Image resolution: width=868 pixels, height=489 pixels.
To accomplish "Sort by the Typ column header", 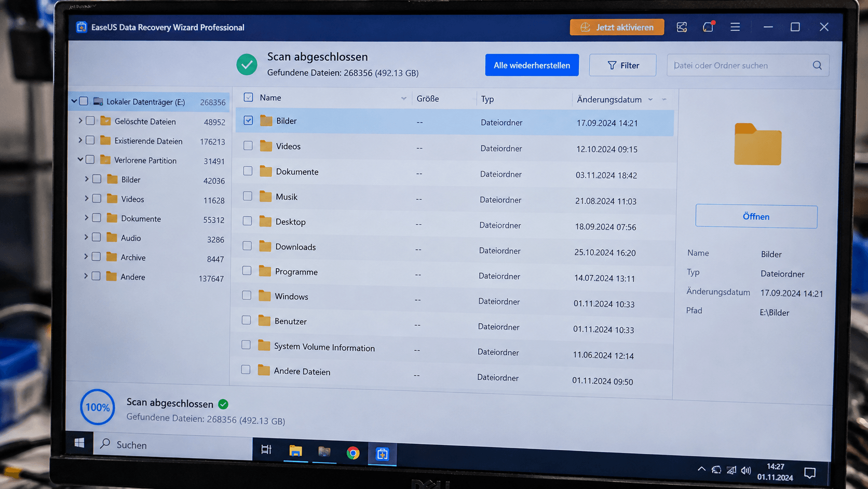I will point(487,99).
